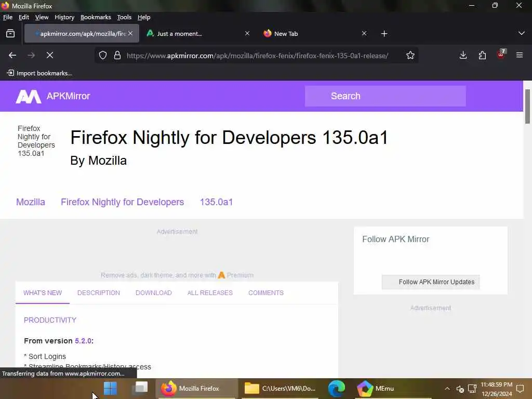The image size is (532, 399).
Task: Open the Firefox application hamburger menu
Action: point(520,55)
